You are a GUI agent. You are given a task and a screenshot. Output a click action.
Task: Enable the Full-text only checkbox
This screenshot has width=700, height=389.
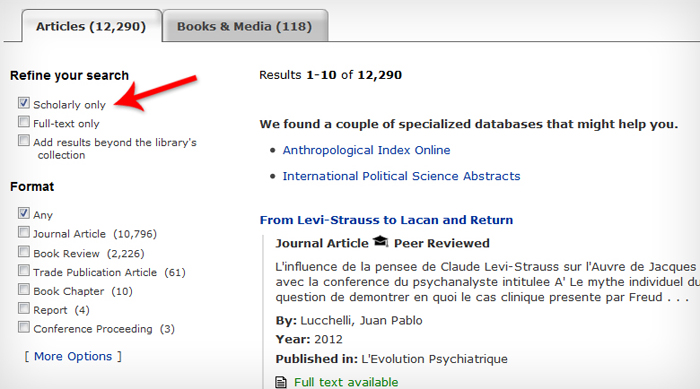pos(24,122)
